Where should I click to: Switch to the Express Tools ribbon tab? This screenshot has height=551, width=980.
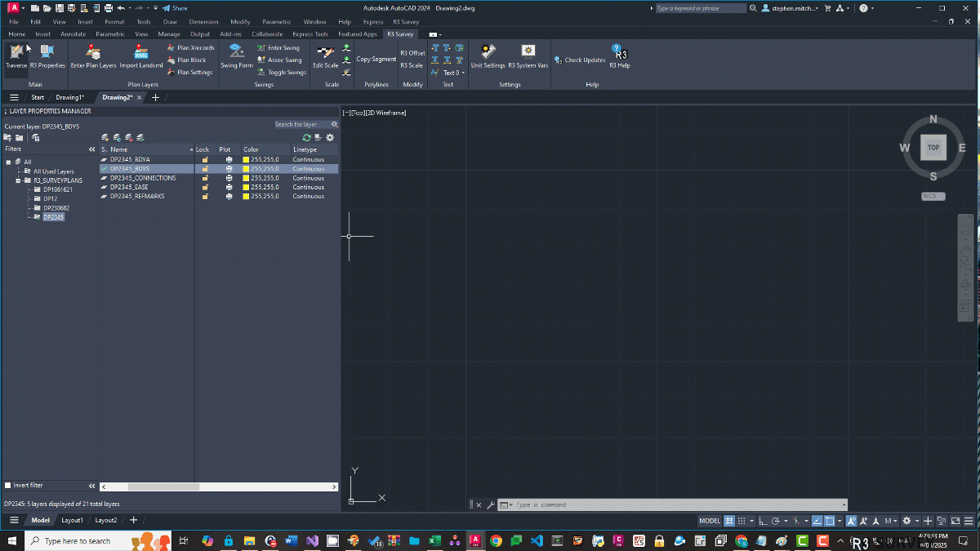tap(310, 34)
